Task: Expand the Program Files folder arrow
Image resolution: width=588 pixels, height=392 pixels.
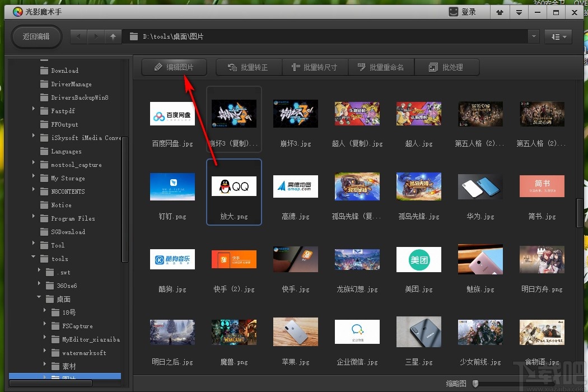Action: pyautogui.click(x=34, y=216)
